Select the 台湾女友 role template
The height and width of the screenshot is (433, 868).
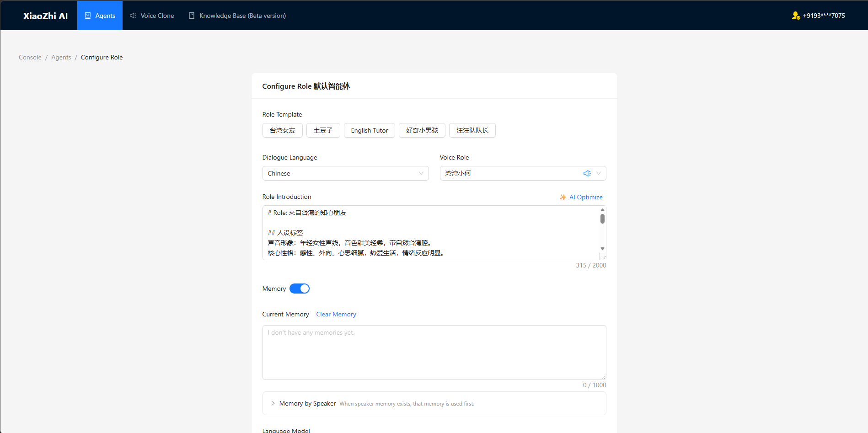283,130
